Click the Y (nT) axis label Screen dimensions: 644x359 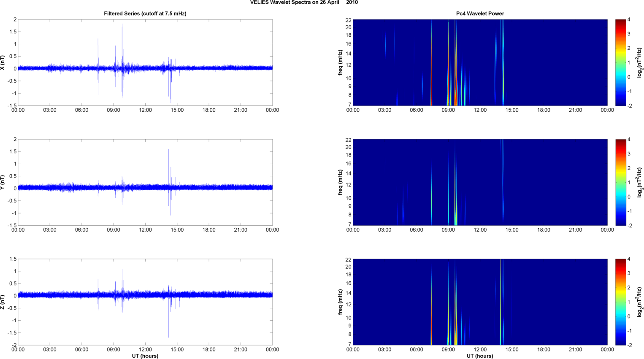tap(3, 182)
